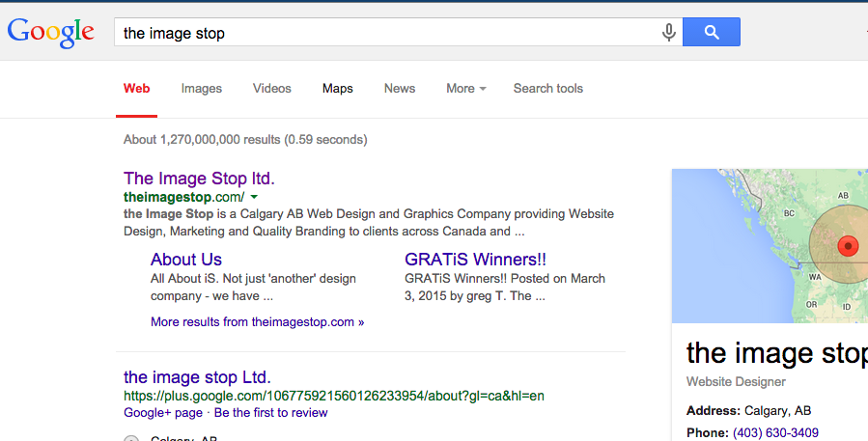
Task: Call phone number (403) 630-3409
Action: tap(775, 432)
